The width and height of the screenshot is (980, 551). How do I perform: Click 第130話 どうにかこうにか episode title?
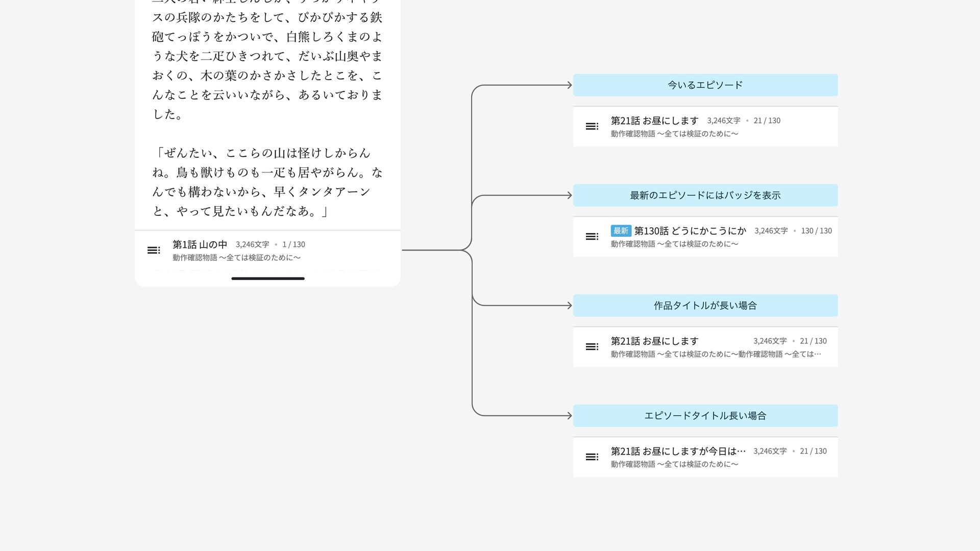[x=690, y=231]
